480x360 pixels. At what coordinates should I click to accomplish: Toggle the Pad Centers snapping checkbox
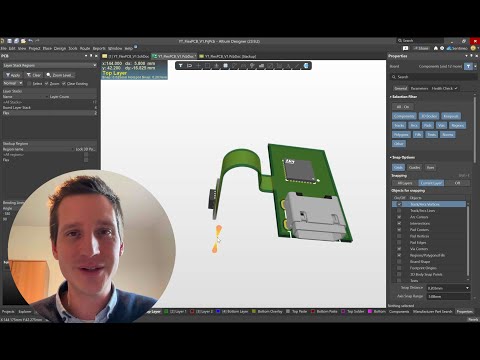pyautogui.click(x=399, y=230)
